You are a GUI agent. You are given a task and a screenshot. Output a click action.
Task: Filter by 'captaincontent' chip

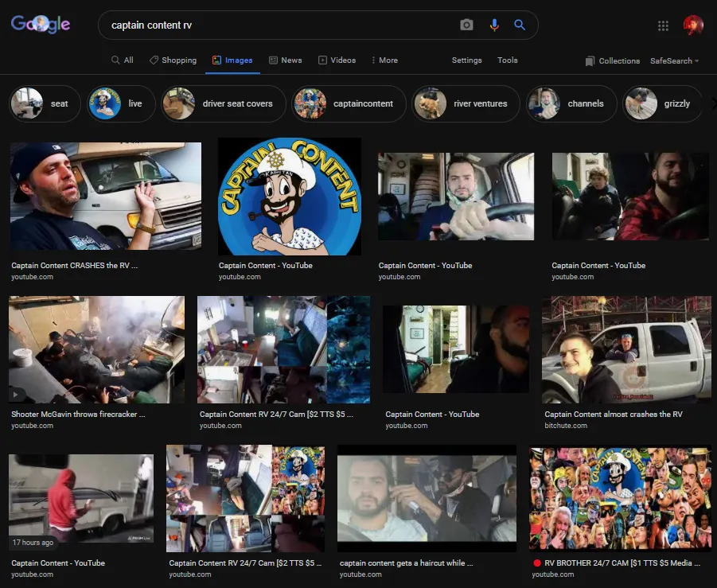click(x=349, y=103)
